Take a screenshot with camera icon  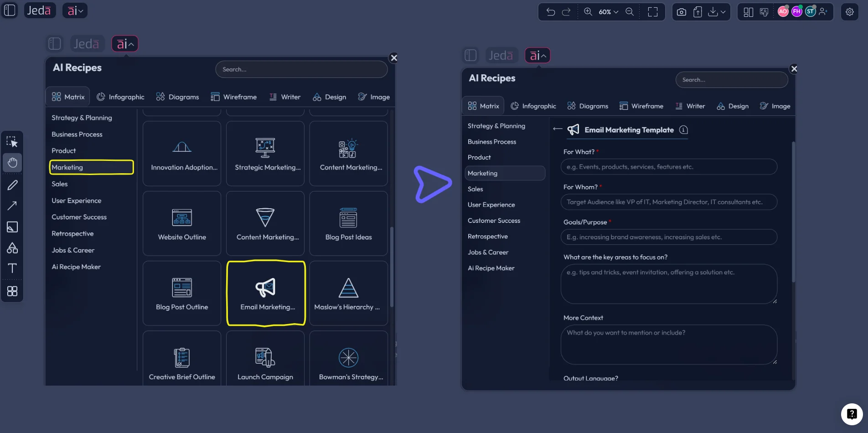tap(681, 12)
